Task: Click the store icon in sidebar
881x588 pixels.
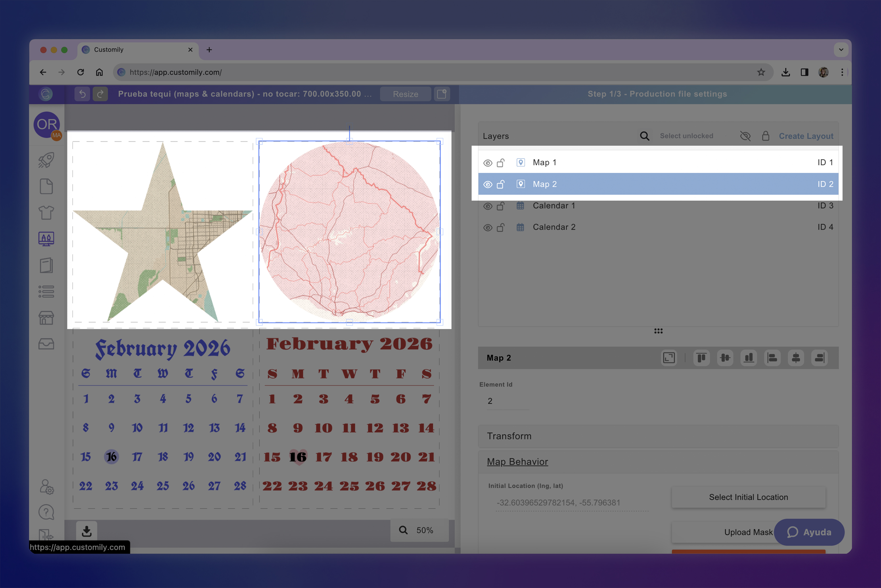Action: click(46, 318)
